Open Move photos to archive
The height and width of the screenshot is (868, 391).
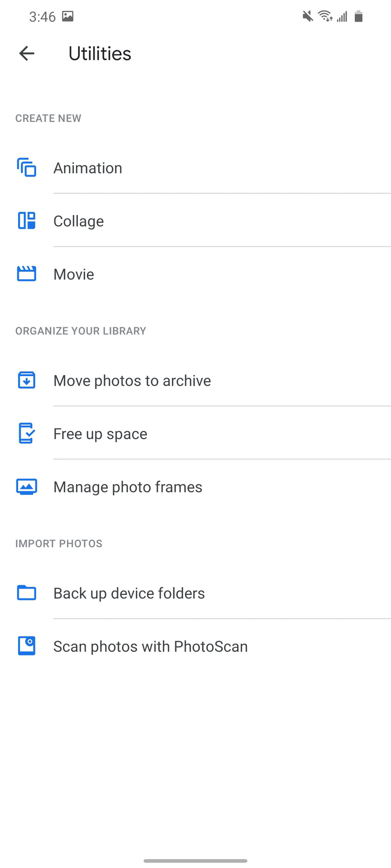(x=132, y=381)
